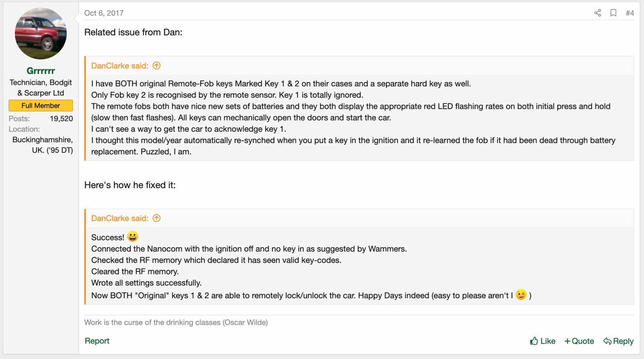Open Grrrrrr's avatar profile picture
Image resolution: width=644 pixels, height=359 pixels.
point(41,33)
